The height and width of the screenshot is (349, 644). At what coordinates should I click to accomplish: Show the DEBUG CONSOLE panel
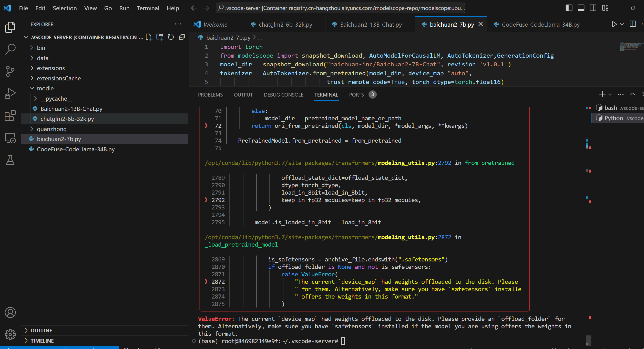(283, 95)
